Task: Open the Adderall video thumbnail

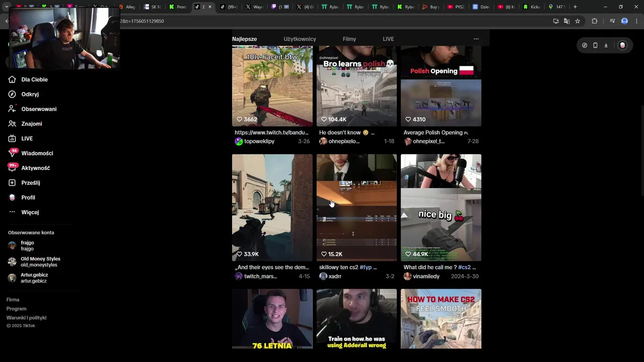Action: pyautogui.click(x=357, y=319)
